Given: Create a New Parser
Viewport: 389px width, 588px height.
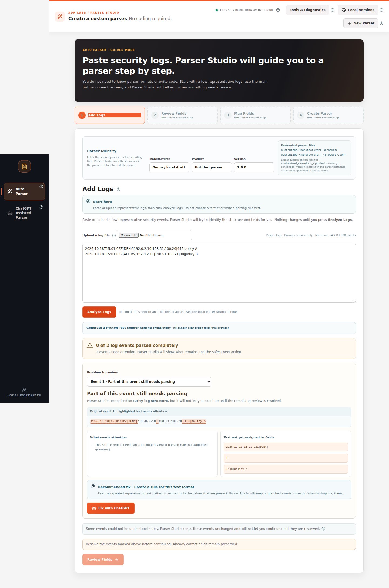Looking at the screenshot, I should coord(361,23).
